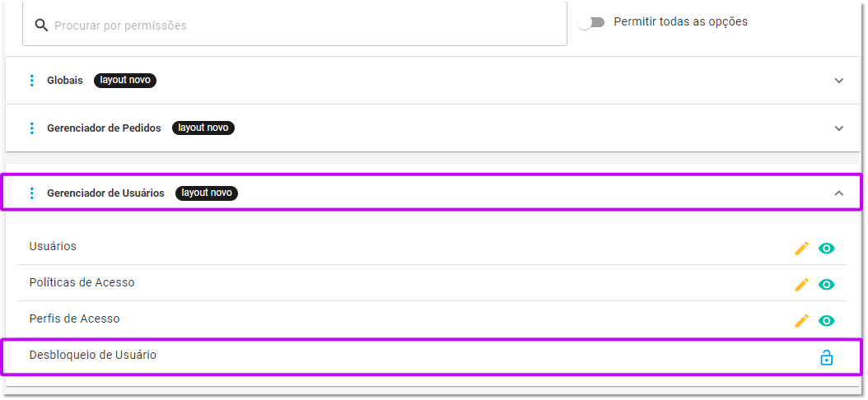Open Gerenciador de Usuários three-dot menu
Image resolution: width=868 pixels, height=400 pixels.
pyautogui.click(x=31, y=193)
